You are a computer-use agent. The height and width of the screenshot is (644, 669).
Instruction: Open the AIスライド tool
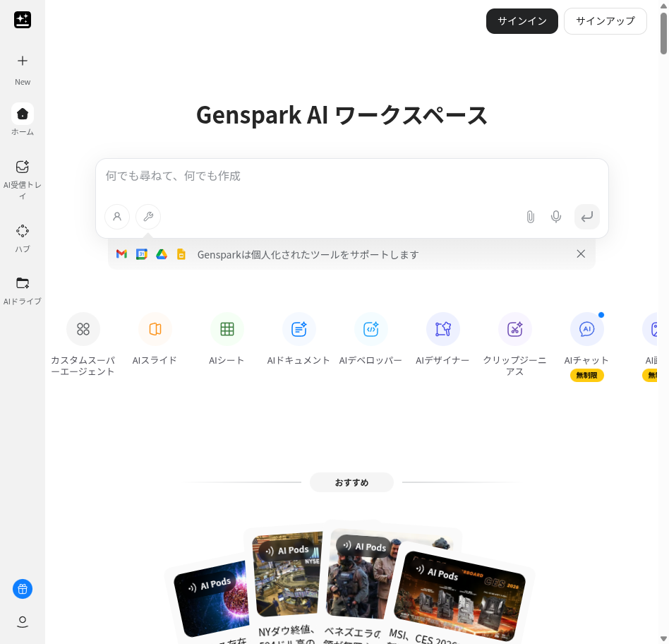[155, 329]
